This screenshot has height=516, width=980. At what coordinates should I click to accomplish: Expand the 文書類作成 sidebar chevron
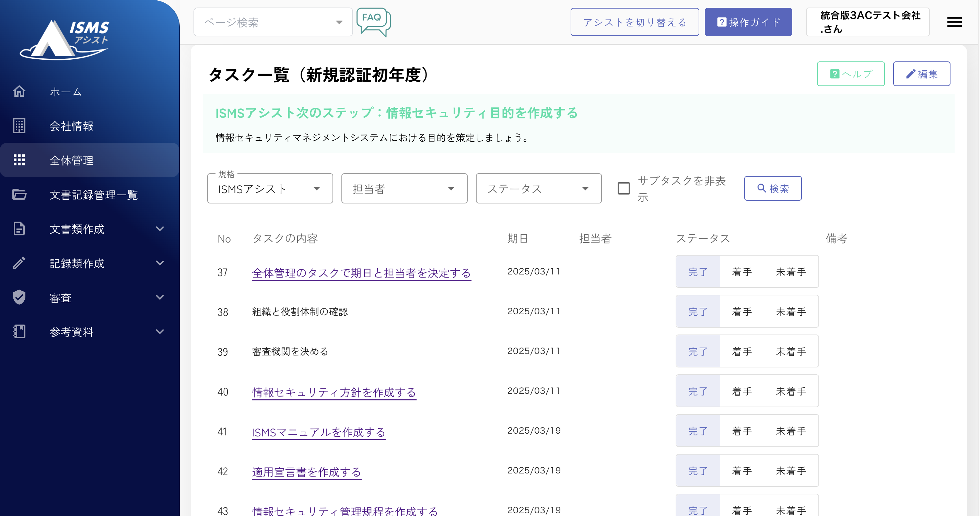[160, 229]
